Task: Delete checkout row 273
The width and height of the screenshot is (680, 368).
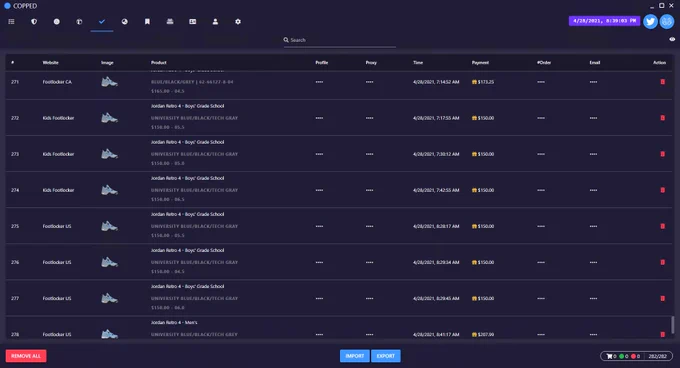Action: coord(662,154)
